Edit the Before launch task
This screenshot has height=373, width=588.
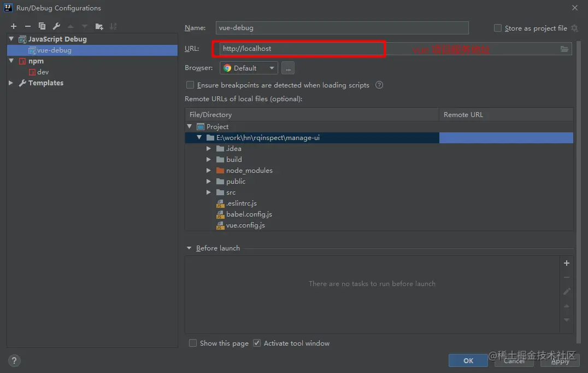point(567,291)
